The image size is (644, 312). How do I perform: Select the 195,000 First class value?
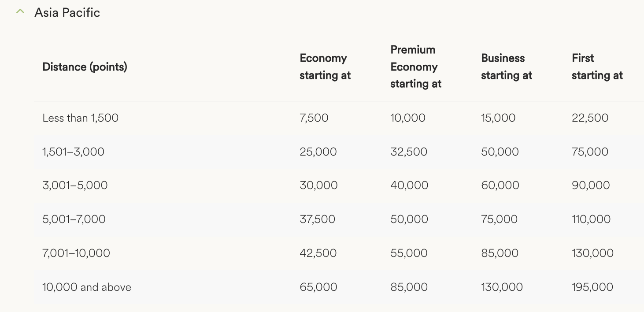coord(592,287)
